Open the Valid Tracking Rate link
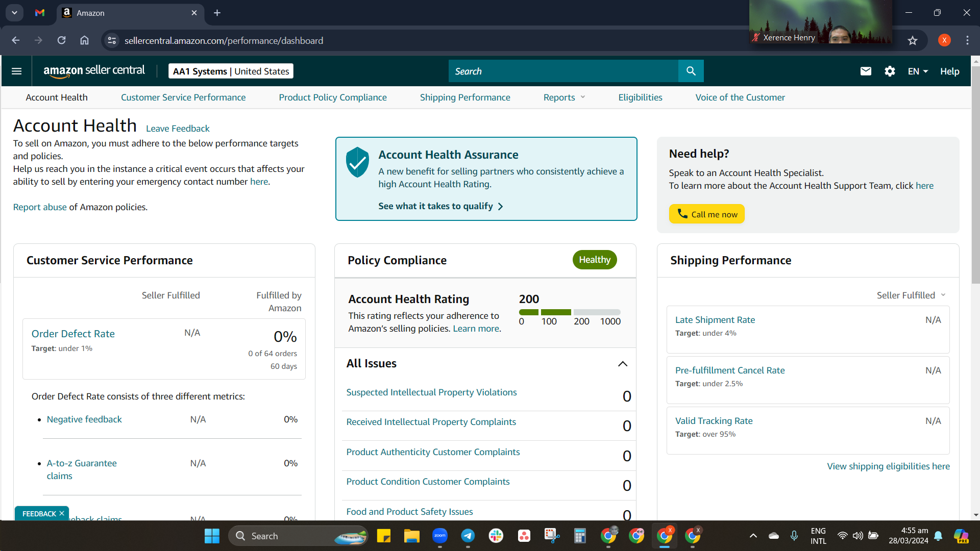Screen dimensions: 980x551 (714, 421)
